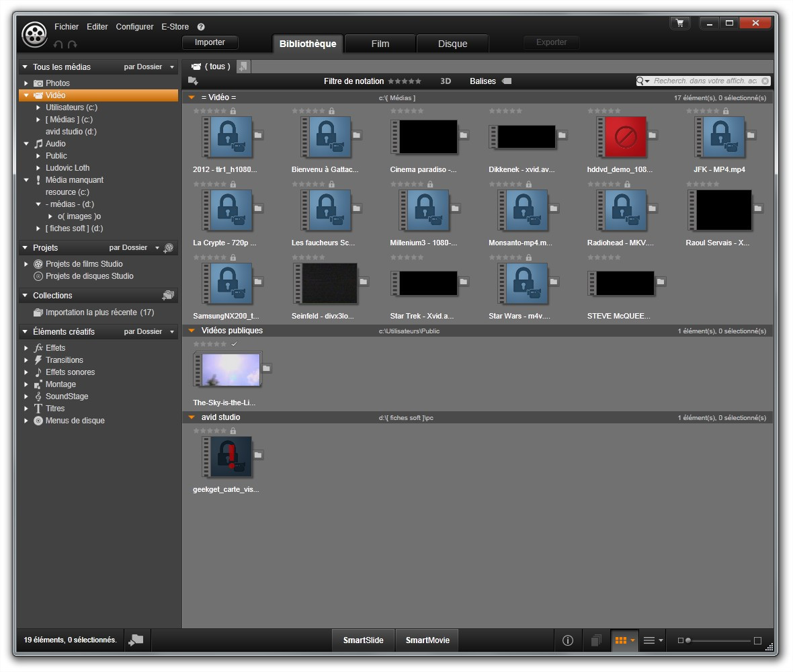Click the SmartSlide button

point(363,640)
